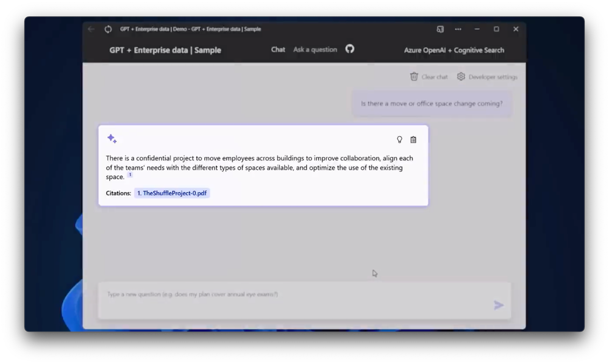Click the trash icon to clear chat

click(x=414, y=77)
